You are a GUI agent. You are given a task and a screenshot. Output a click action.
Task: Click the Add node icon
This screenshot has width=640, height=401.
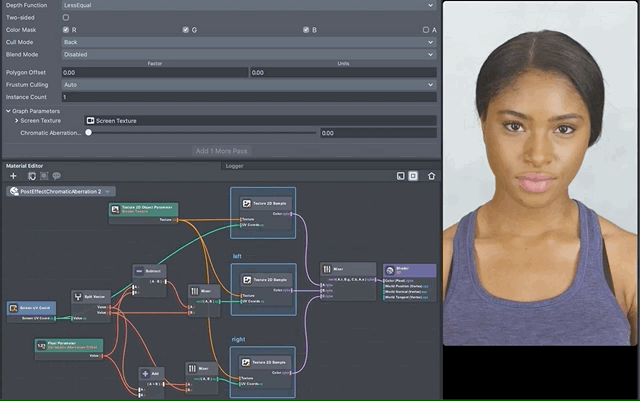tap(145, 372)
